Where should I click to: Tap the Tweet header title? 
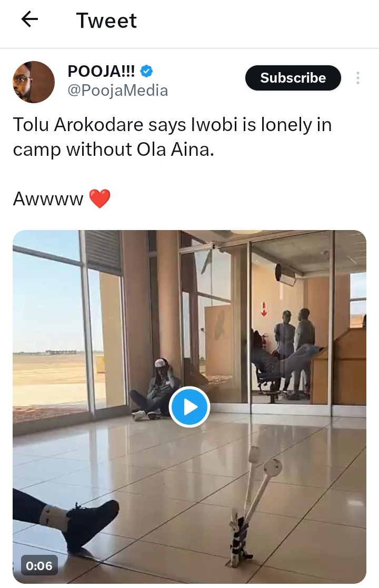[x=106, y=20]
